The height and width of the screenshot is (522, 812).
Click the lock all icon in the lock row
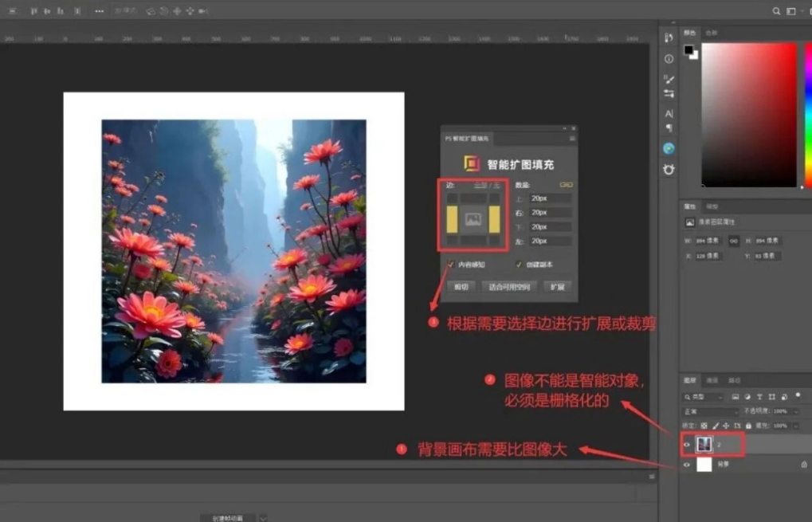coord(748,426)
